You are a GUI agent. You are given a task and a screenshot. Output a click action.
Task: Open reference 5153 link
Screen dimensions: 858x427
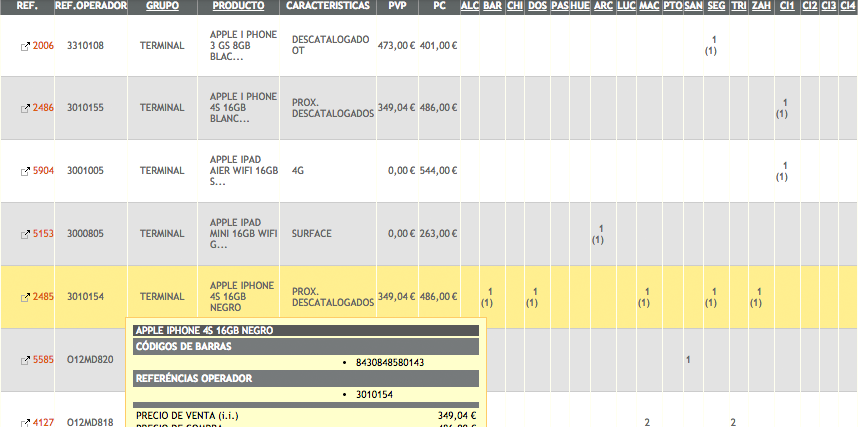pyautogui.click(x=43, y=234)
